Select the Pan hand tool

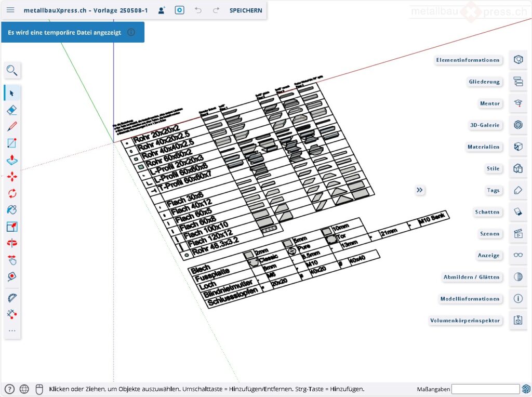(x=12, y=260)
